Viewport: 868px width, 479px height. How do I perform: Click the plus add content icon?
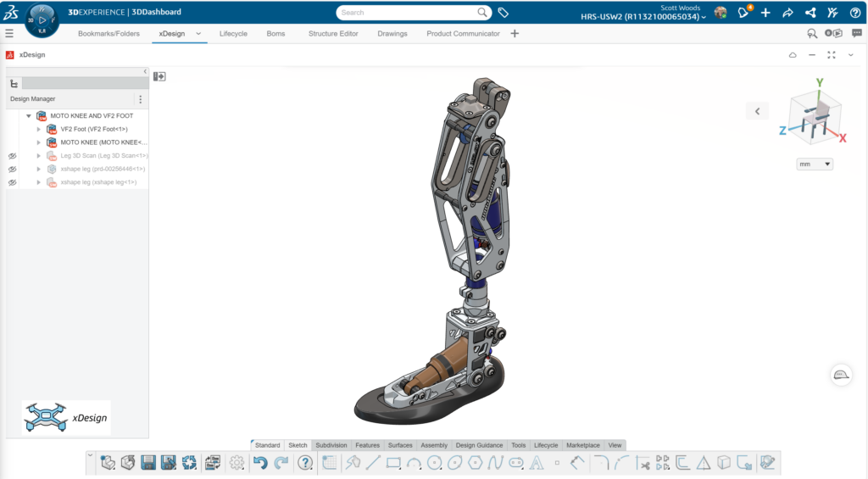(765, 12)
